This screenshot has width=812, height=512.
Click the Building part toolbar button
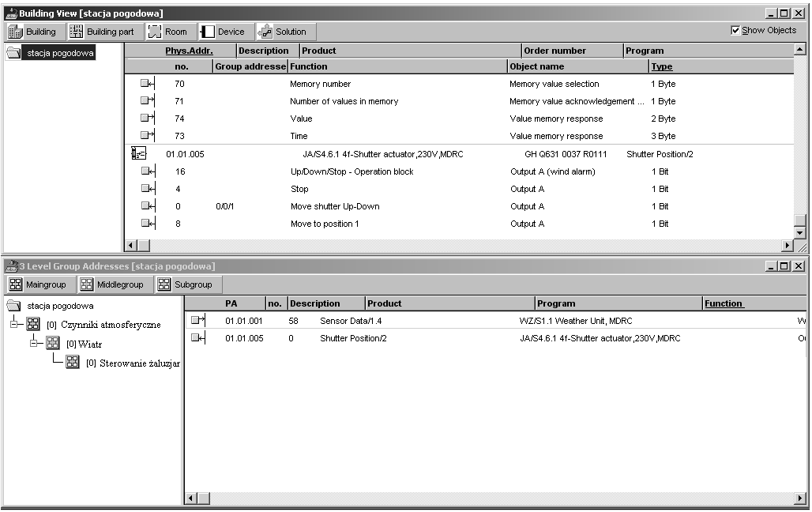tap(104, 32)
